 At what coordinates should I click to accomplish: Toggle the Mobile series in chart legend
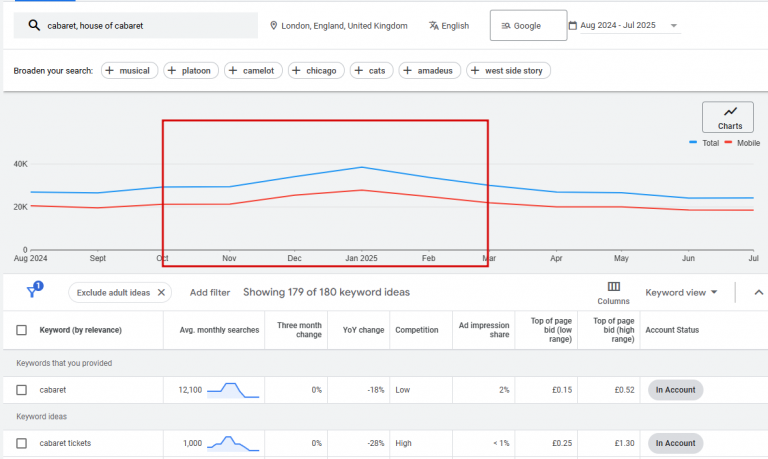click(742, 143)
